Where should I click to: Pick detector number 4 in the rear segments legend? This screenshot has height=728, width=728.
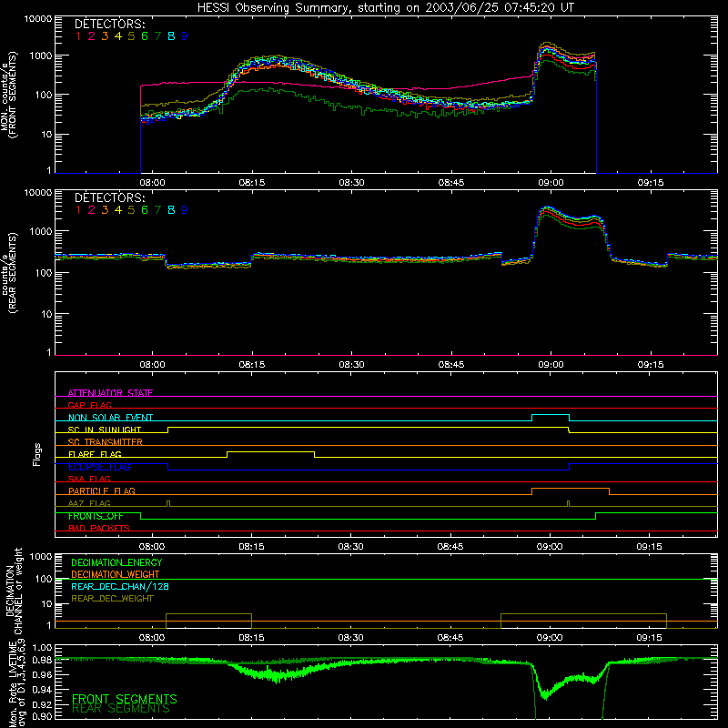tap(118, 210)
